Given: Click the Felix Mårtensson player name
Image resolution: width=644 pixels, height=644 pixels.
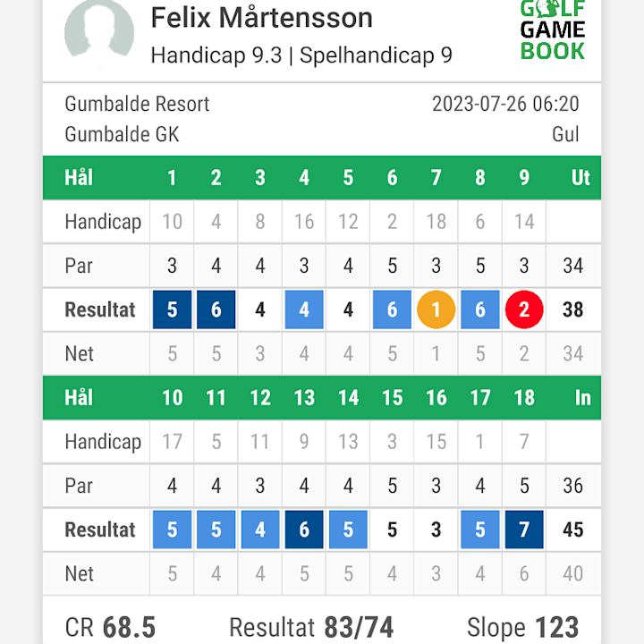Looking at the screenshot, I should click(261, 18).
